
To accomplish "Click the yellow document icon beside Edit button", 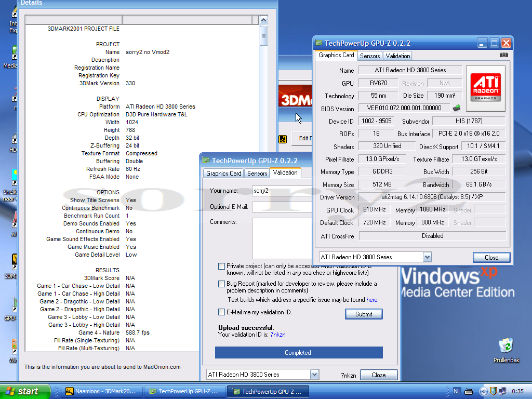I will tap(283, 139).
